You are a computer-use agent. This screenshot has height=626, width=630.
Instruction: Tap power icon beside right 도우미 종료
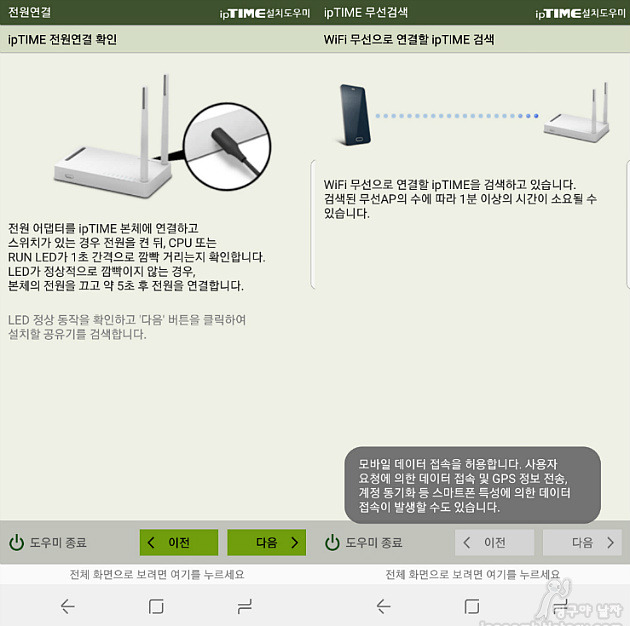coord(332,542)
